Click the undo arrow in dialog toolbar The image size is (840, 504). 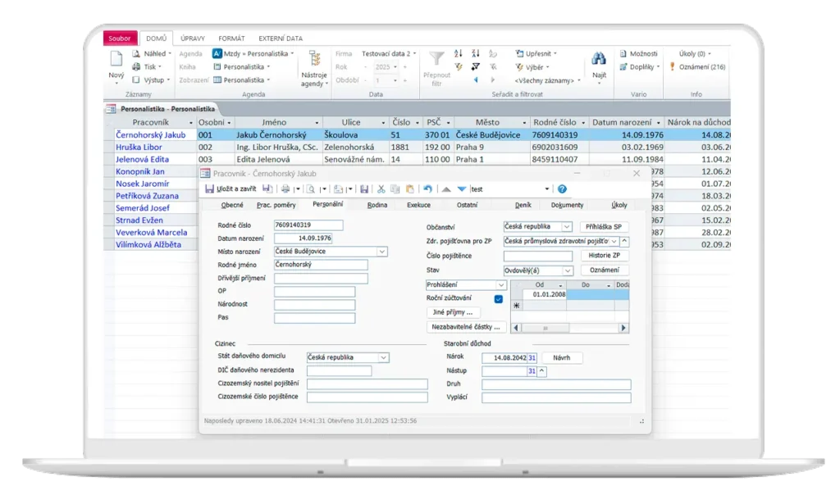tap(427, 188)
